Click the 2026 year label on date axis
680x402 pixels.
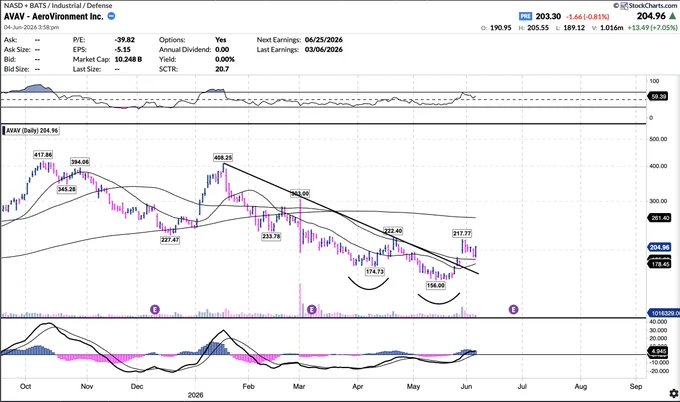(x=196, y=395)
